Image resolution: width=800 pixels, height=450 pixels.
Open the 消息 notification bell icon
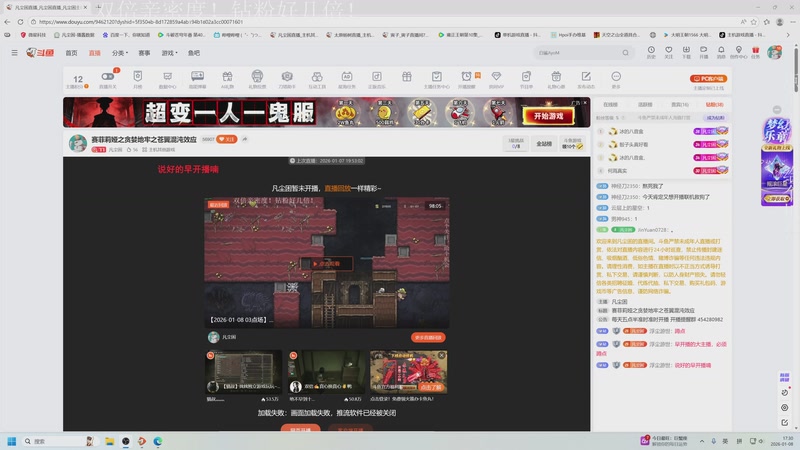(721, 50)
